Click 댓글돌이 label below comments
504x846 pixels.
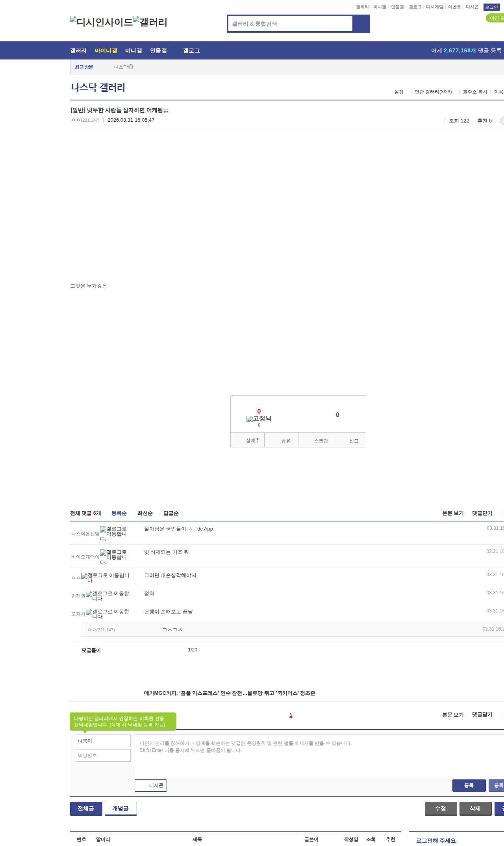click(x=91, y=650)
